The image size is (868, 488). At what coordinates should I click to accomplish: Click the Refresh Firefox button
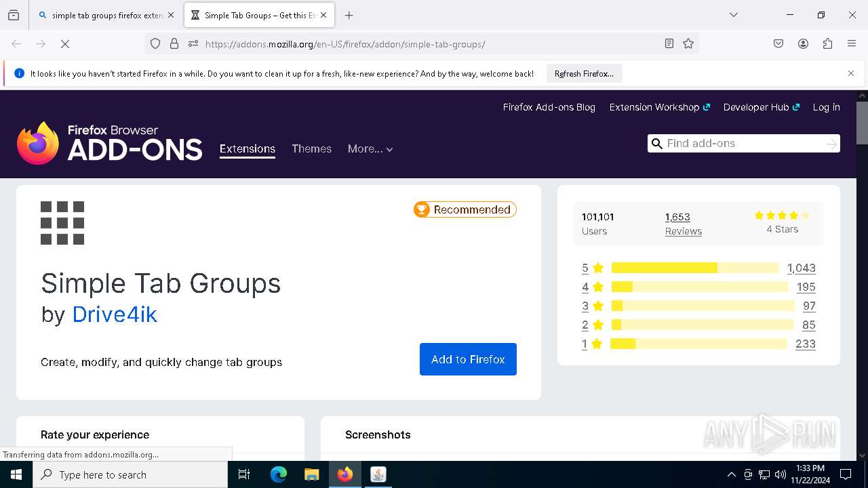(x=584, y=73)
